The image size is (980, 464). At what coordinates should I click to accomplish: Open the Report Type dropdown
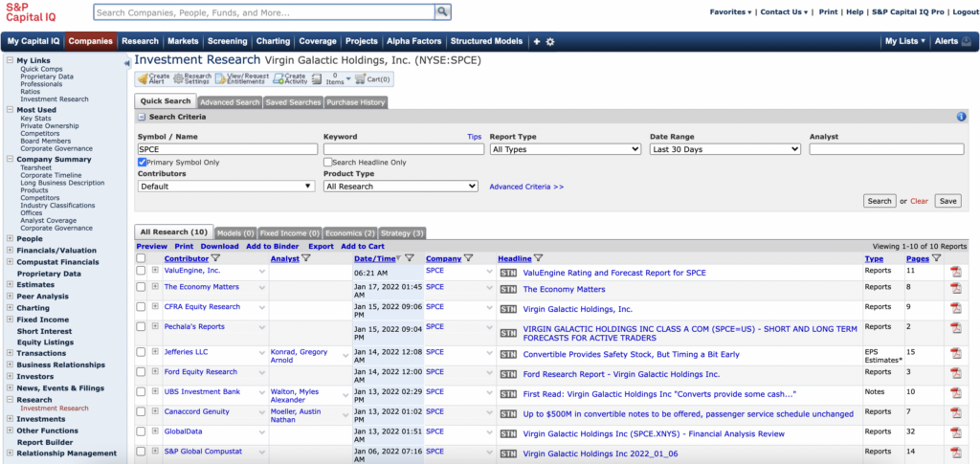tap(565, 149)
